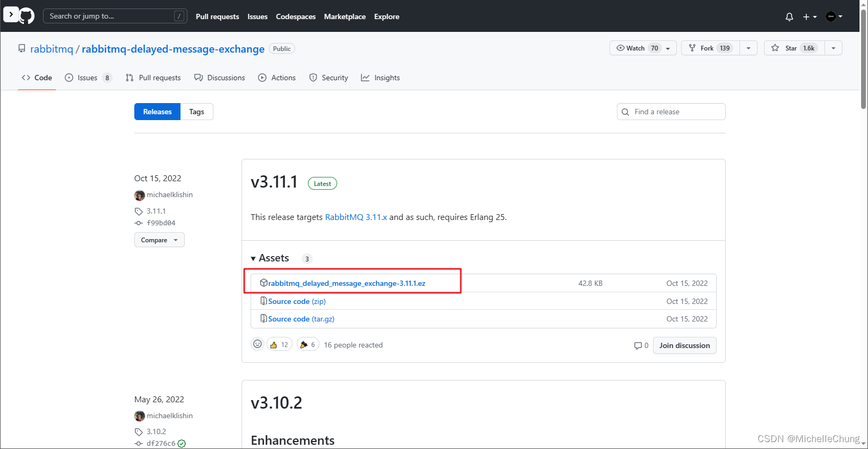Follow the RabbitMQ 3.11.x link
This screenshot has width=868, height=449.
(356, 217)
